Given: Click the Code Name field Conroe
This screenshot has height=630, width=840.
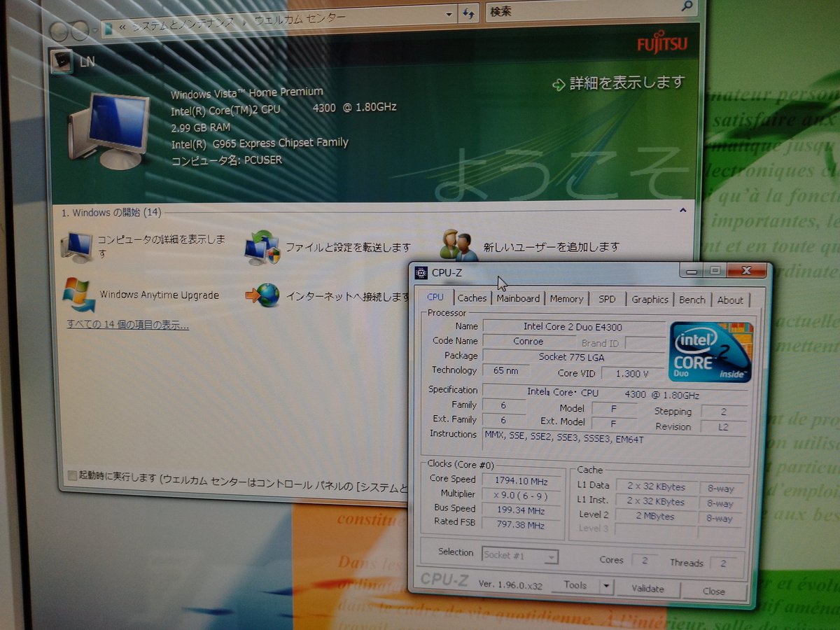Looking at the screenshot, I should (528, 342).
